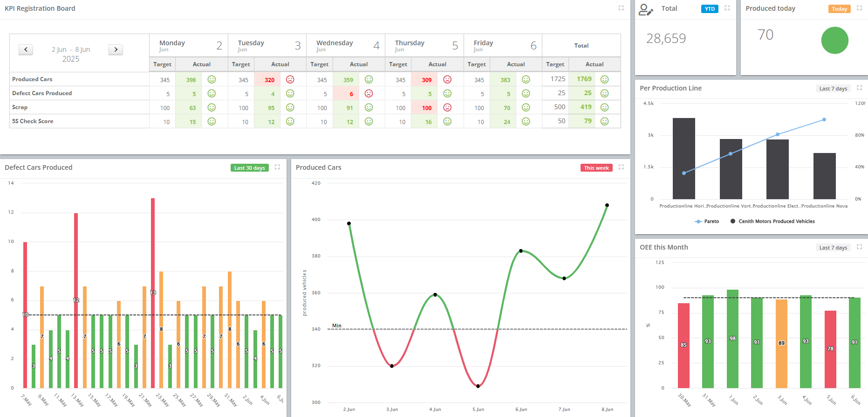Click the YTD badge button
The height and width of the screenshot is (417, 868).
709,9
